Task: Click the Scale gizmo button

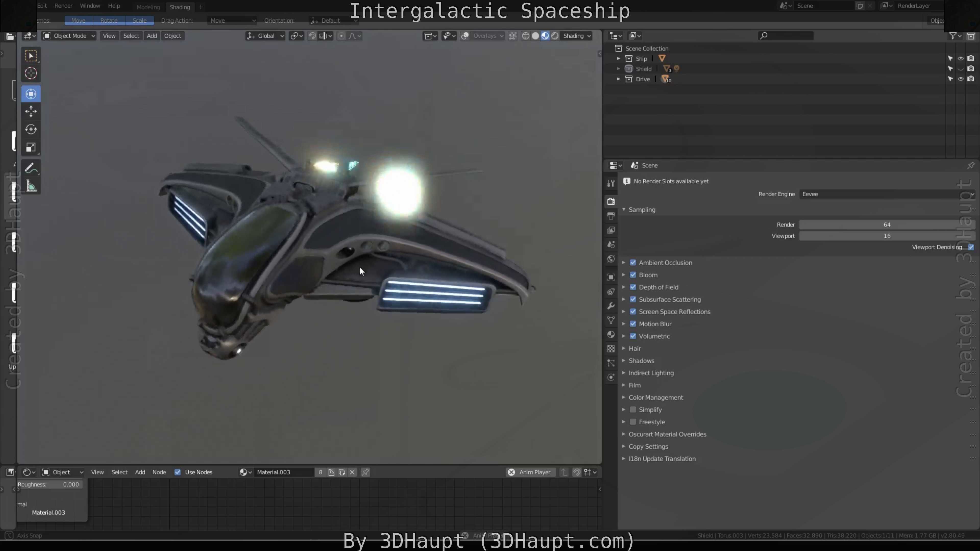Action: (139, 20)
